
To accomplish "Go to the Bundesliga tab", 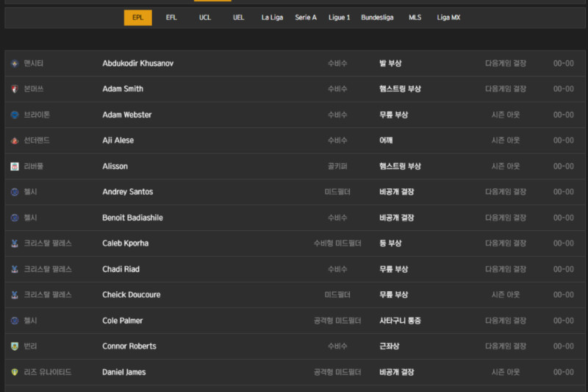I will click(x=377, y=18).
